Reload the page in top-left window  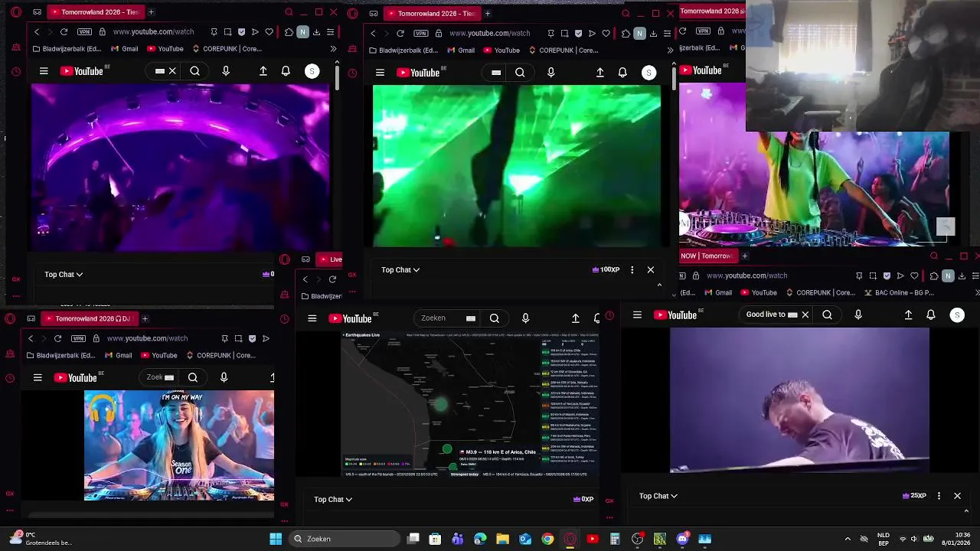click(64, 32)
